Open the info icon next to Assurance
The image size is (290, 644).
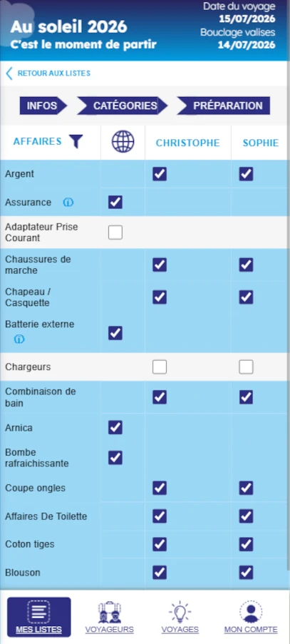pyautogui.click(x=68, y=203)
